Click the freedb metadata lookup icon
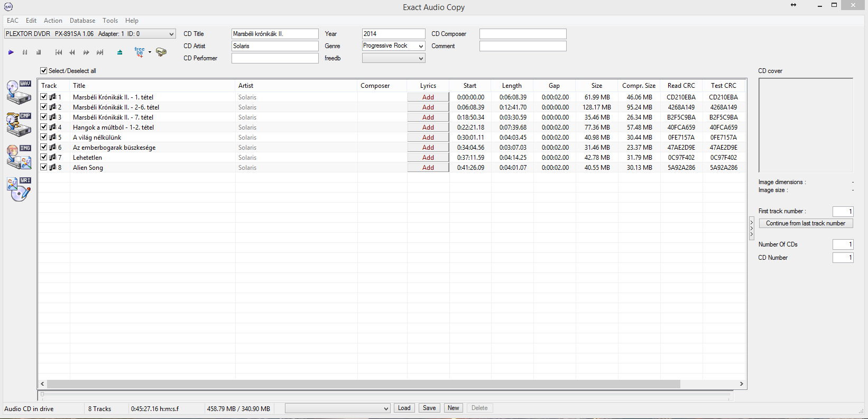 coord(140,52)
